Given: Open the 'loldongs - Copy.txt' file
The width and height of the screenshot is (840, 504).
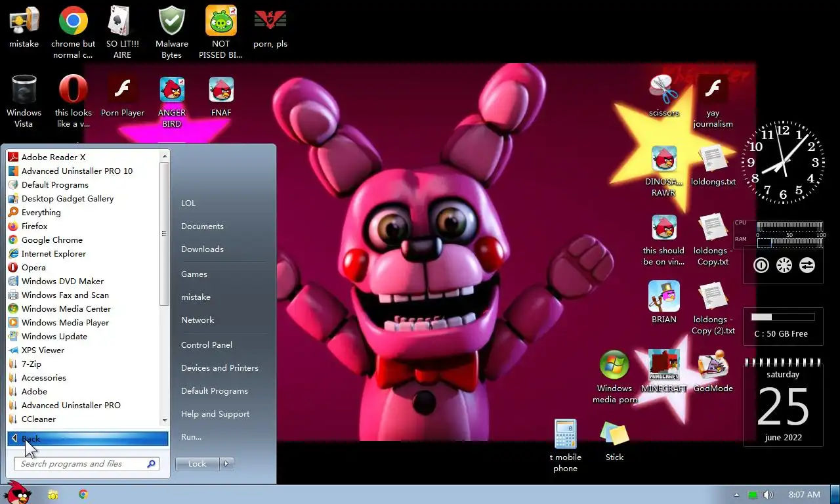Looking at the screenshot, I should point(713,240).
